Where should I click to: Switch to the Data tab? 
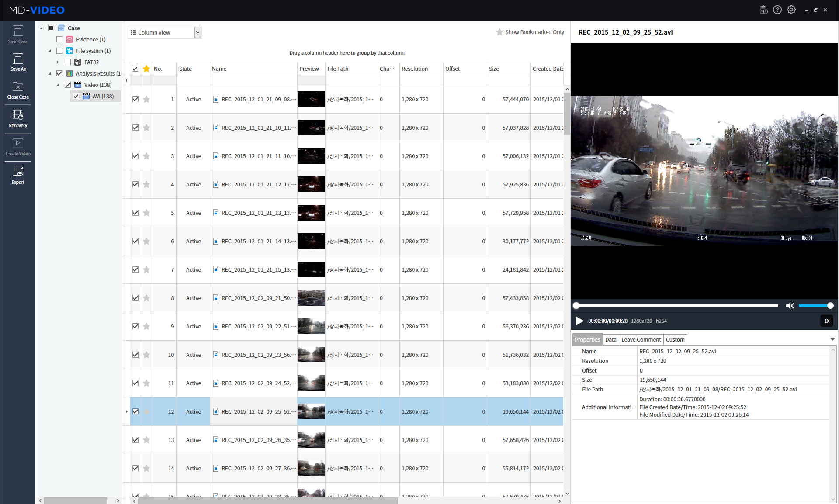coord(610,340)
